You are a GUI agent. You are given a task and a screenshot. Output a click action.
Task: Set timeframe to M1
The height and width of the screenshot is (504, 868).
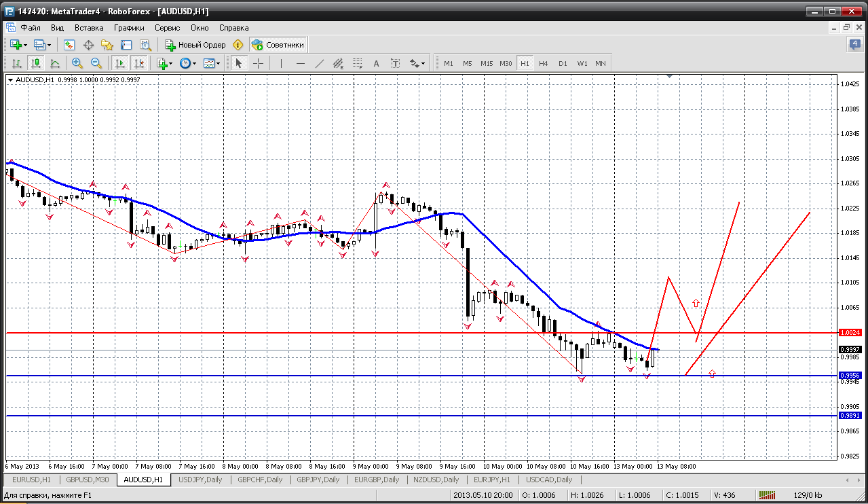(x=449, y=63)
